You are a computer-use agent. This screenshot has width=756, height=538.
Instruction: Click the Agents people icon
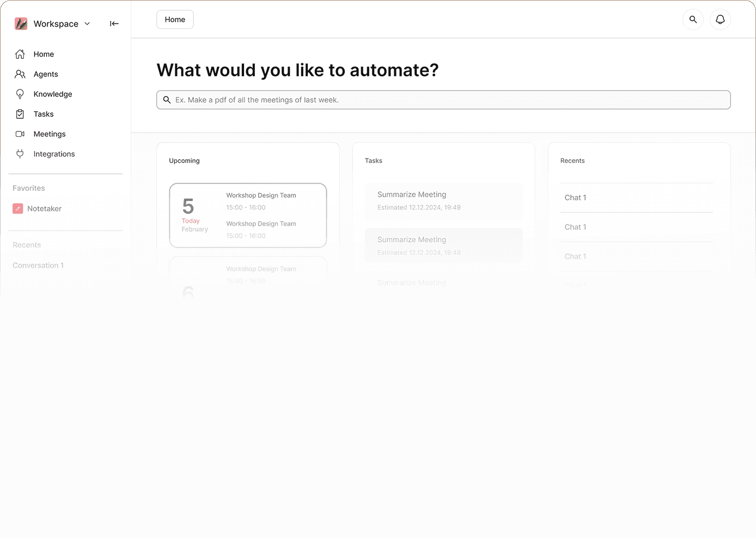(x=20, y=74)
